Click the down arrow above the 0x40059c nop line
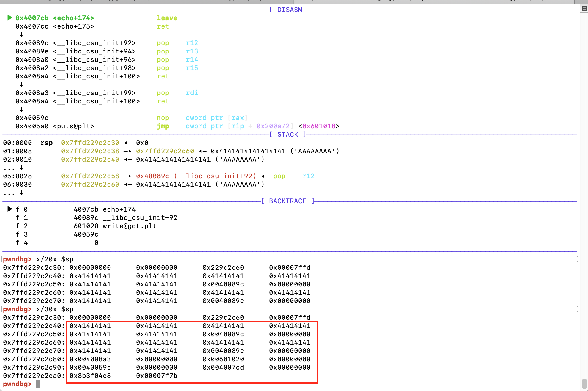 click(22, 110)
